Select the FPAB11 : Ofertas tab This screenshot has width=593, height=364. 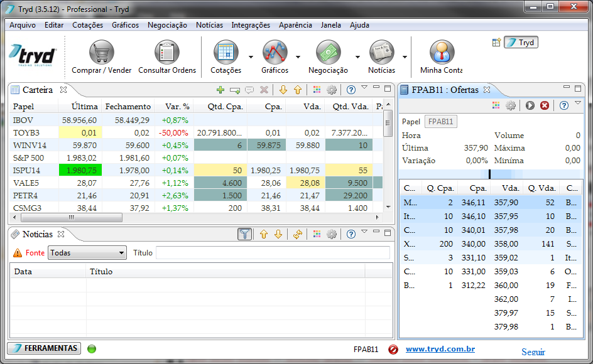(x=445, y=90)
